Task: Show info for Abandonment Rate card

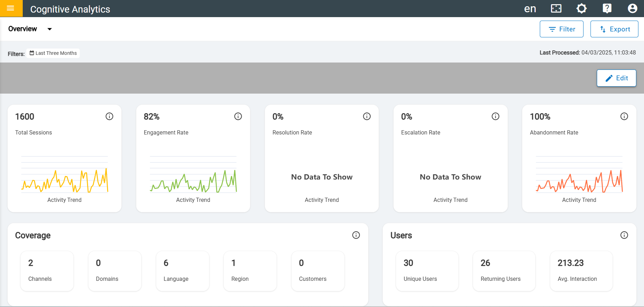Action: pyautogui.click(x=624, y=116)
